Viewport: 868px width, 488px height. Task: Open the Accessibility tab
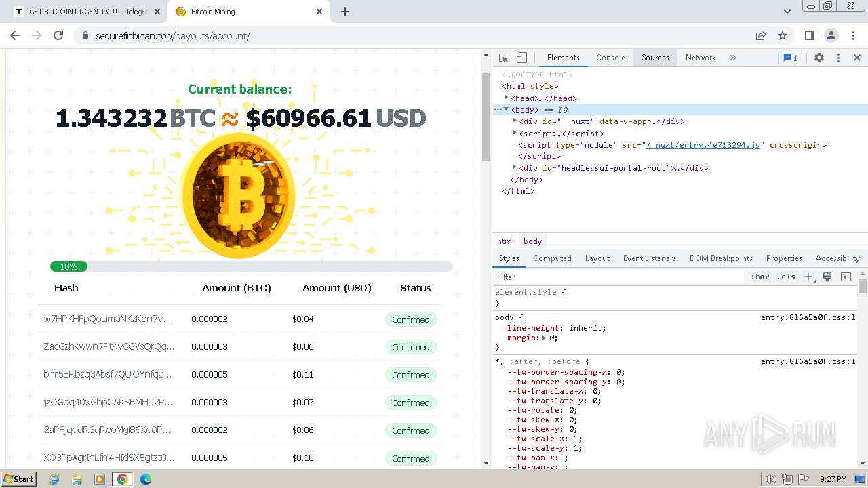point(837,258)
